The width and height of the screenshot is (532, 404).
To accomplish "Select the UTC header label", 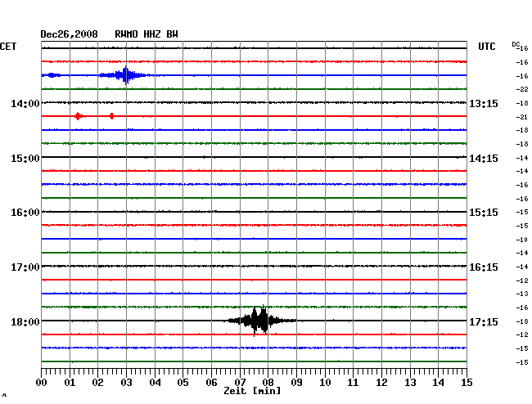I will pyautogui.click(x=486, y=47).
